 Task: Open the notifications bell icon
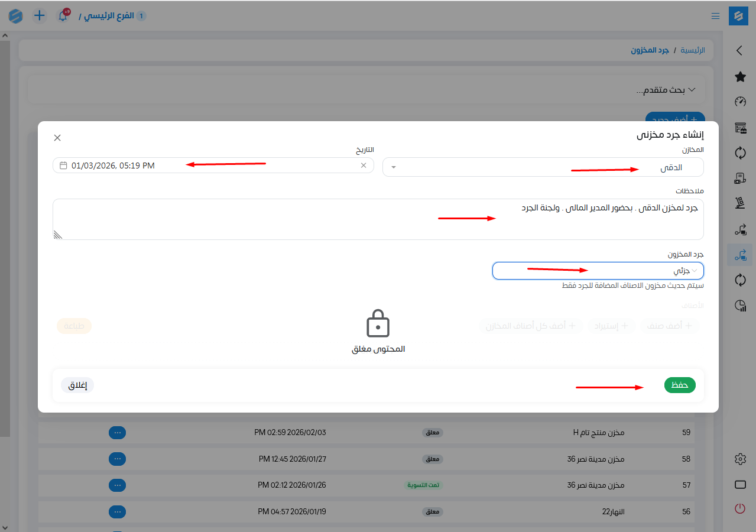63,16
